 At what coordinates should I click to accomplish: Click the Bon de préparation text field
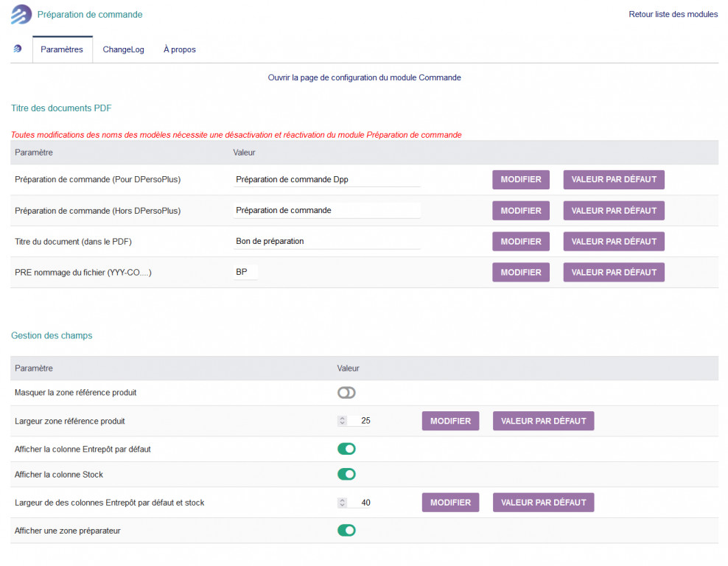point(326,242)
